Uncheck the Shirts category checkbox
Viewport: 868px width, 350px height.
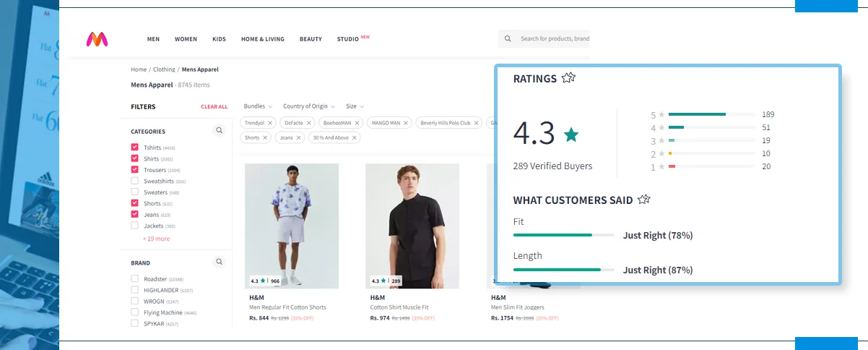tap(134, 158)
